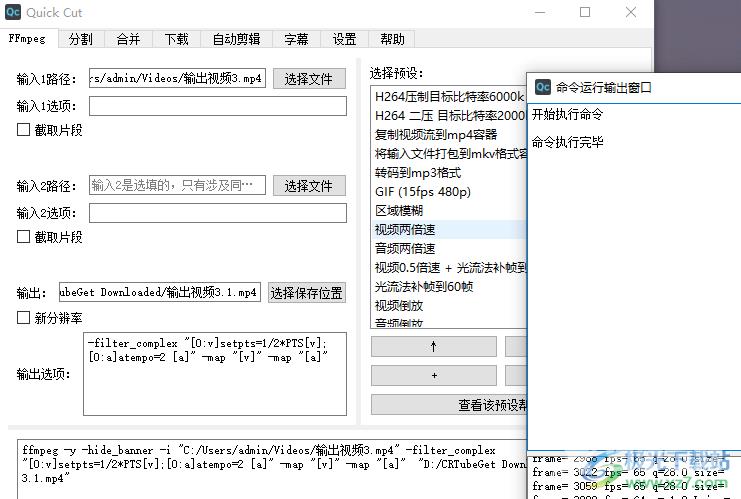Screen dimensions: 741x499
Task: Select preset 将输入文件打包到mkv格式
Action: (x=449, y=154)
